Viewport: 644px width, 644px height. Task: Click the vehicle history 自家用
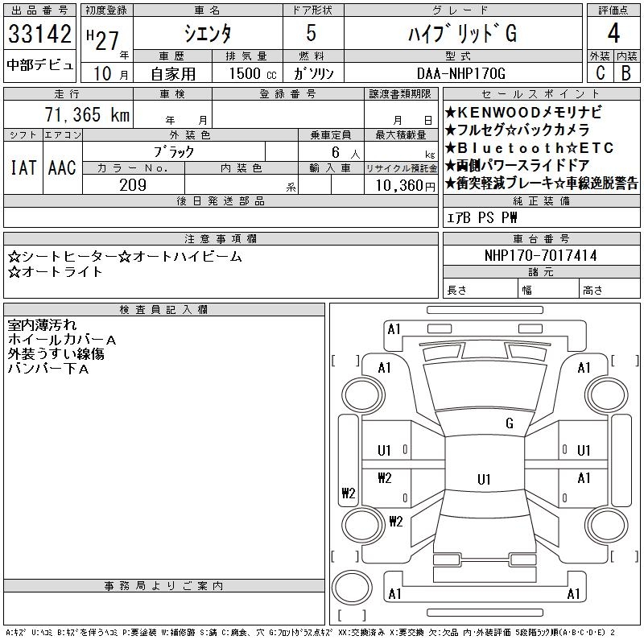(173, 74)
